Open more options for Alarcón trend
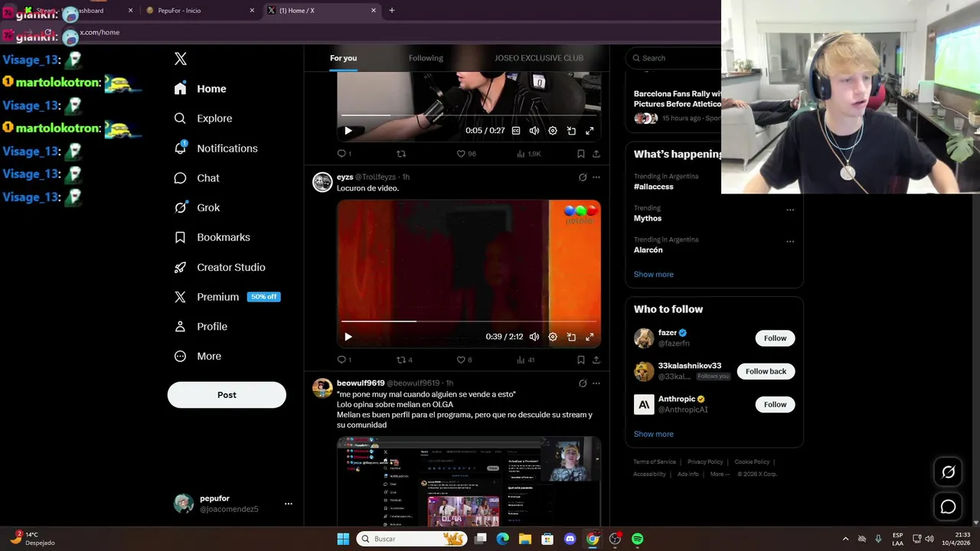980x551 pixels. (x=790, y=242)
